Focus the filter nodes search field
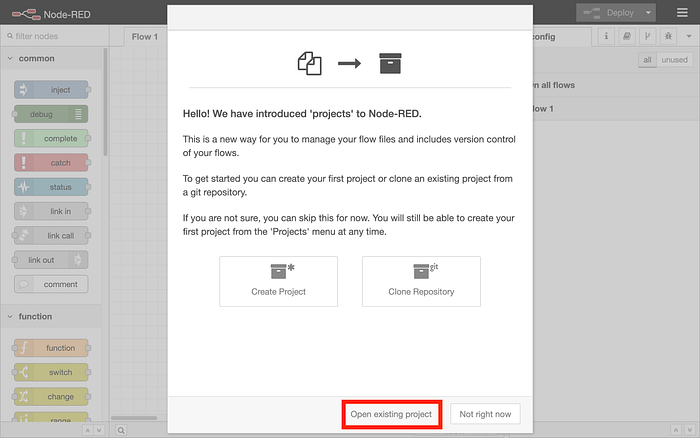Viewport: 700px width, 438px height. pyautogui.click(x=54, y=36)
